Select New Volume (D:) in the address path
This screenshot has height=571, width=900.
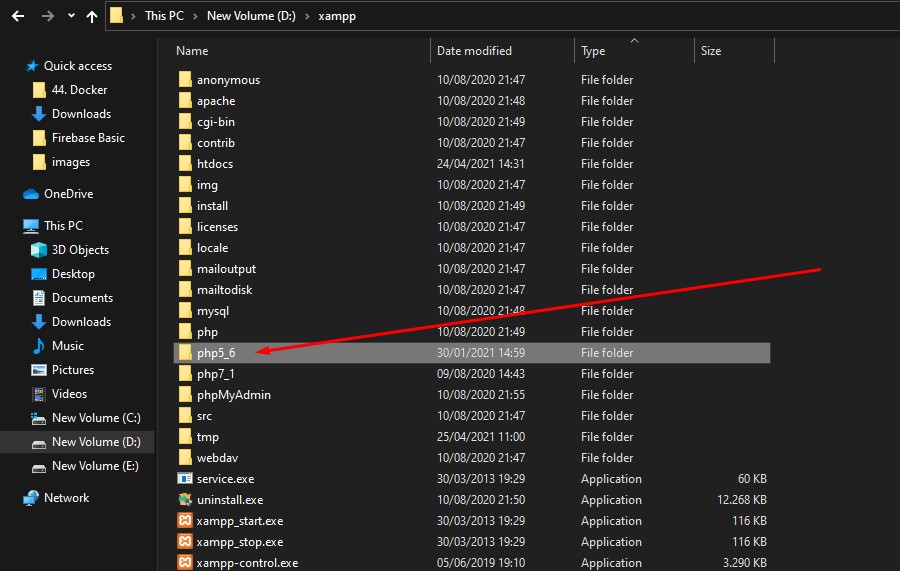pos(251,16)
